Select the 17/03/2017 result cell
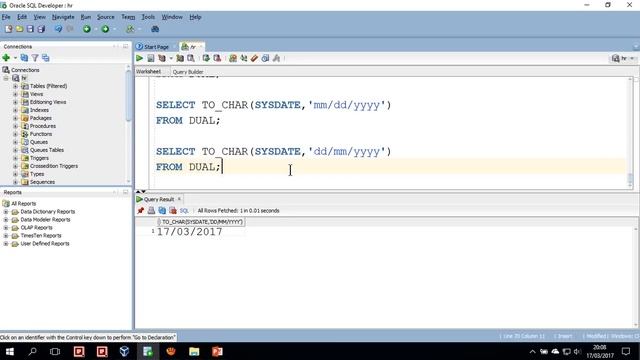Viewport: 640px width, 360px height. [189, 232]
